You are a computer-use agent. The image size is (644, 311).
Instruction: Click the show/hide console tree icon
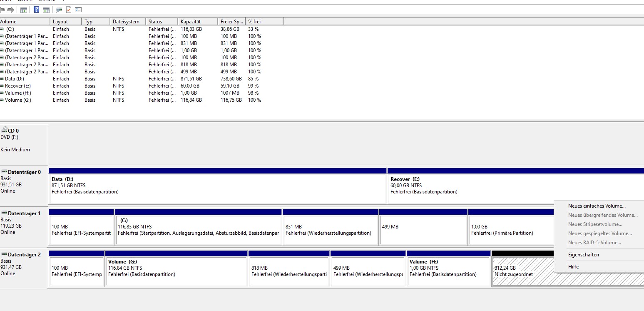click(24, 10)
